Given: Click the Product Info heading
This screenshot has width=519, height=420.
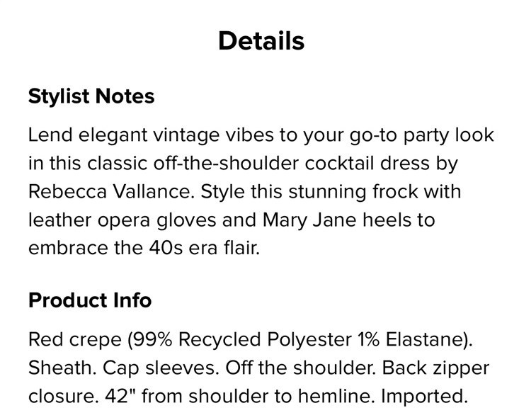Looking at the screenshot, I should pos(89,300).
